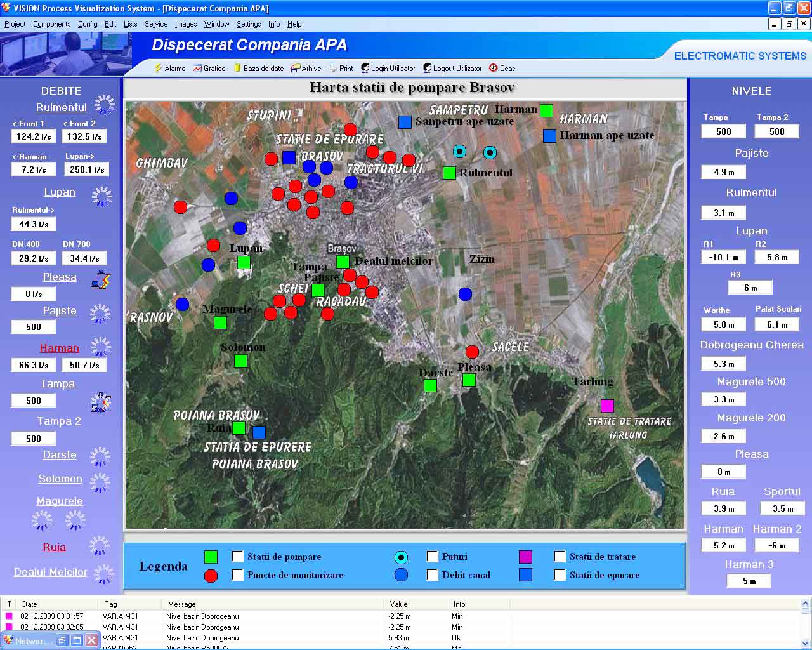Open the Alarme toolbar item
Screen dimensions: 812x650
click(170, 68)
